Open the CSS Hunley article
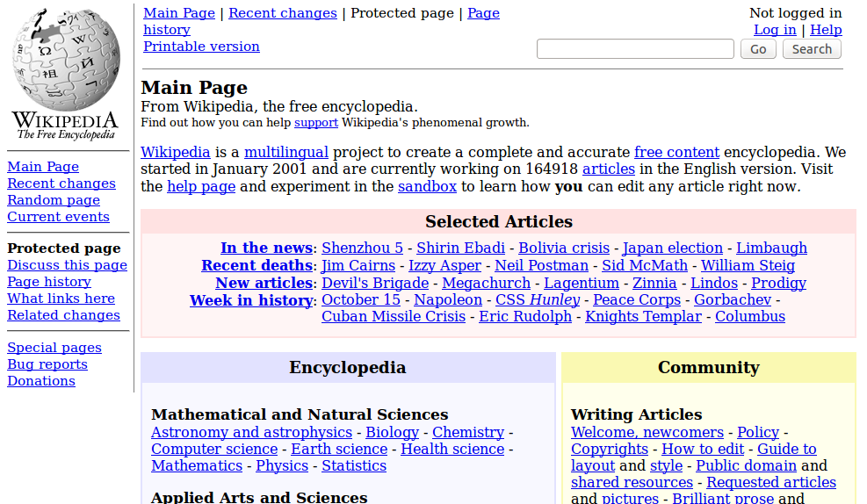Image resolution: width=867 pixels, height=504 pixels. 538,300
